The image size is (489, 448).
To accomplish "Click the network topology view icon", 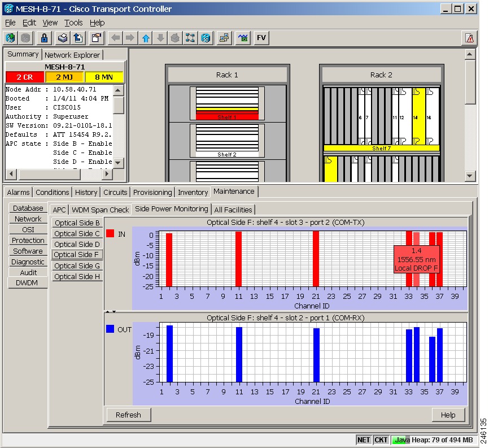I will (190, 38).
